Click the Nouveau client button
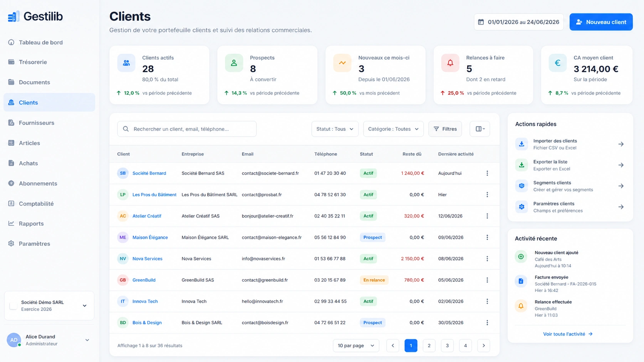The image size is (644, 362). 601,22
